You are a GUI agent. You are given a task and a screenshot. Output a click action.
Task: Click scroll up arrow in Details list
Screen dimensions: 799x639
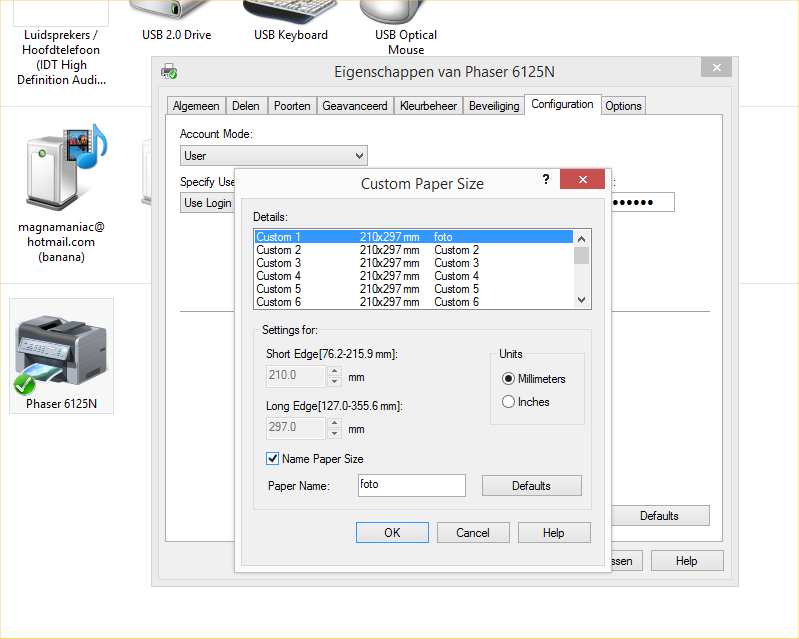point(581,238)
